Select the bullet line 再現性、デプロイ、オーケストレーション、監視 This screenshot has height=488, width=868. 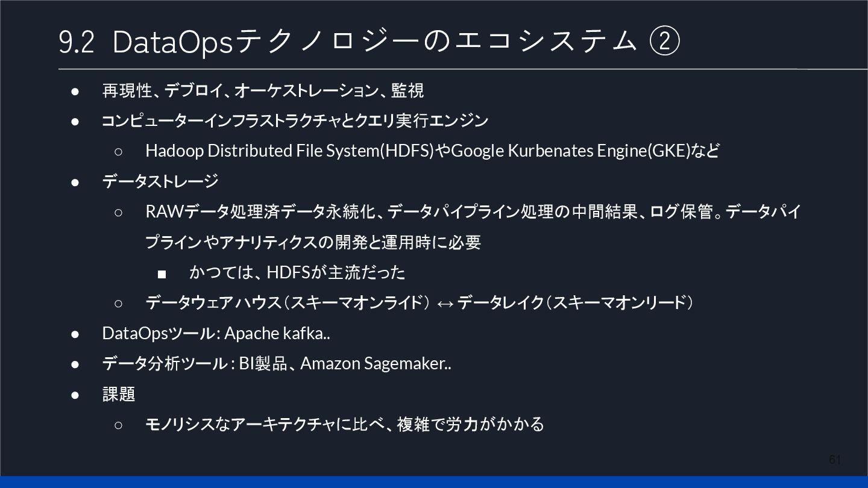263,90
